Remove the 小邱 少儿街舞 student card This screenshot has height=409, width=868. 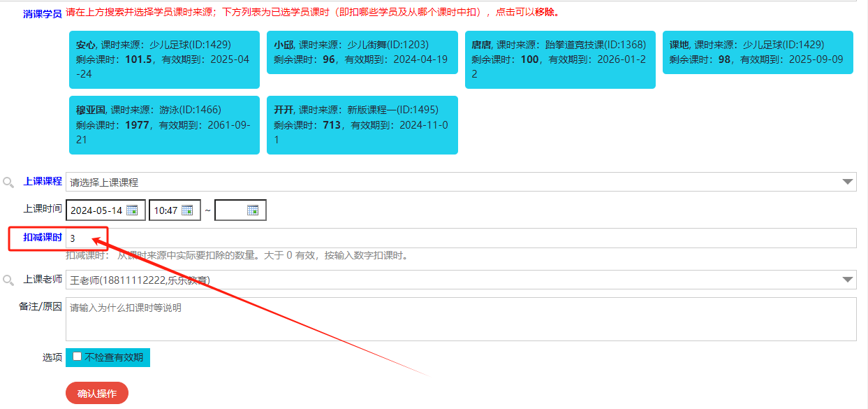[362, 52]
